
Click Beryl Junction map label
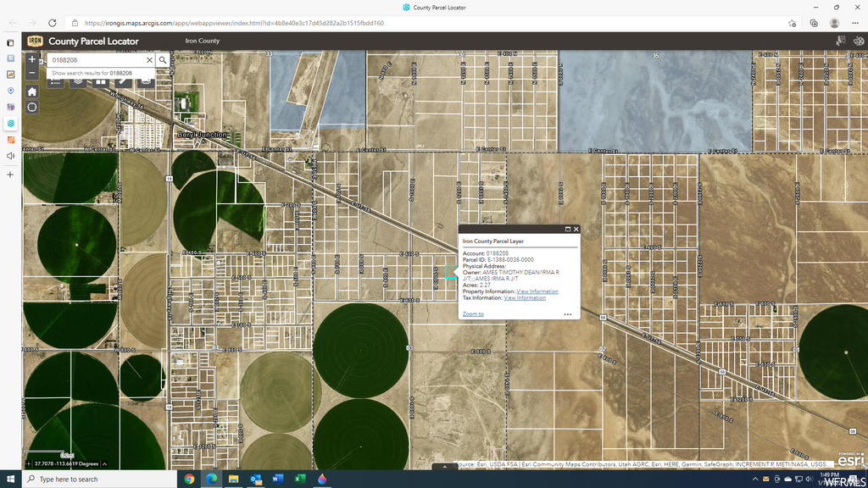pyautogui.click(x=202, y=135)
